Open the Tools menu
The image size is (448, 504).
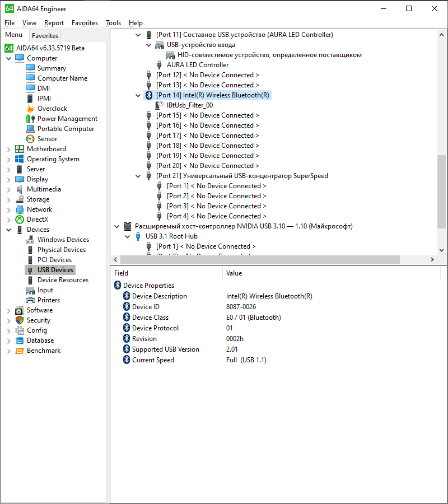114,23
